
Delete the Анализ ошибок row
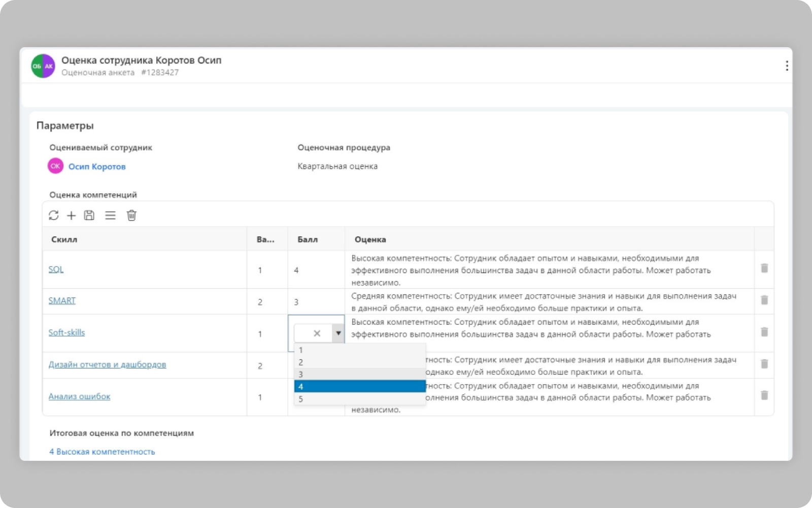pyautogui.click(x=764, y=395)
